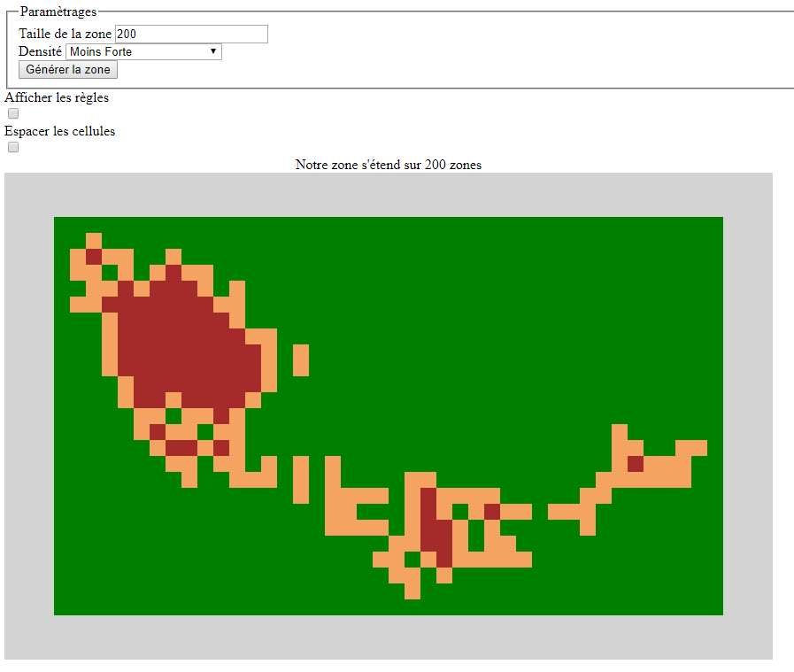Enable the "Afficher les règles" checkbox
Screen dimensions: 794x672
click(13, 114)
